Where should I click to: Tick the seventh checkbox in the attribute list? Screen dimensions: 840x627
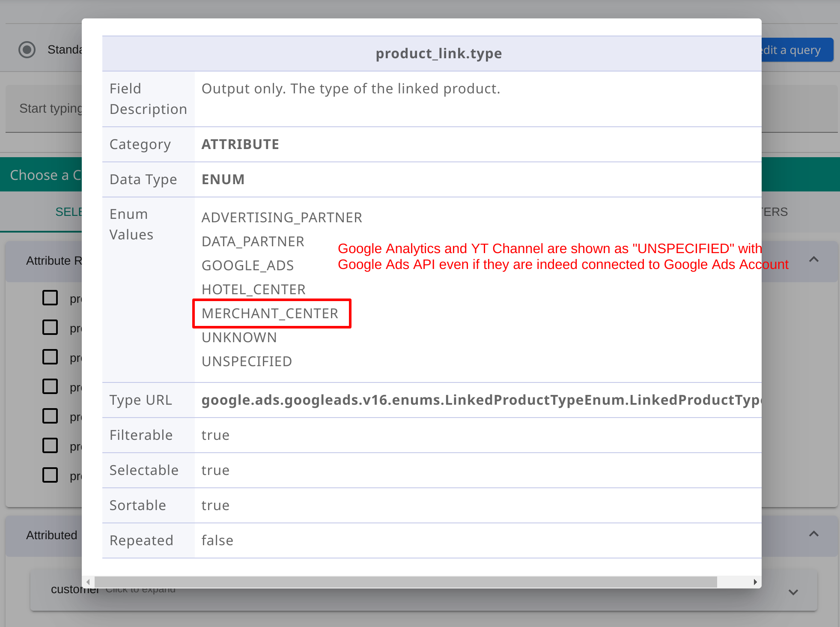[50, 475]
